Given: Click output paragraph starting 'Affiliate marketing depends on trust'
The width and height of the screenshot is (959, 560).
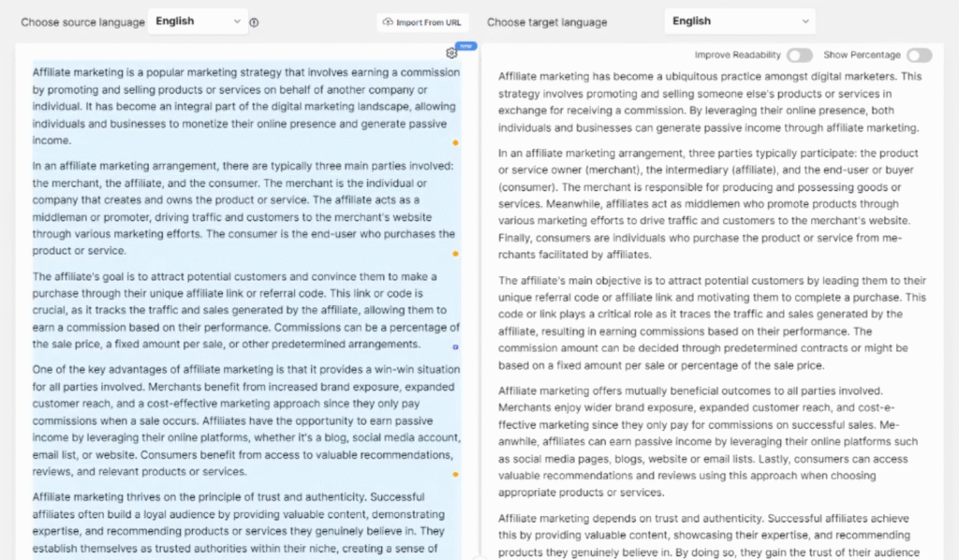Looking at the screenshot, I should click(709, 536).
